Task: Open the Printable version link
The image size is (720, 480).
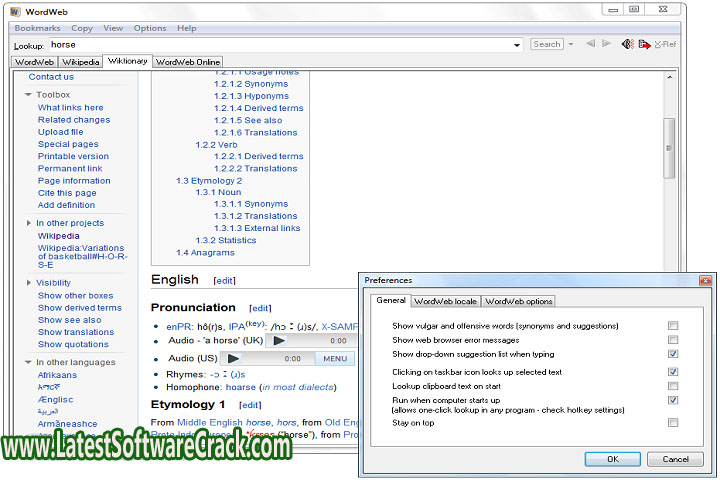Action: [73, 156]
